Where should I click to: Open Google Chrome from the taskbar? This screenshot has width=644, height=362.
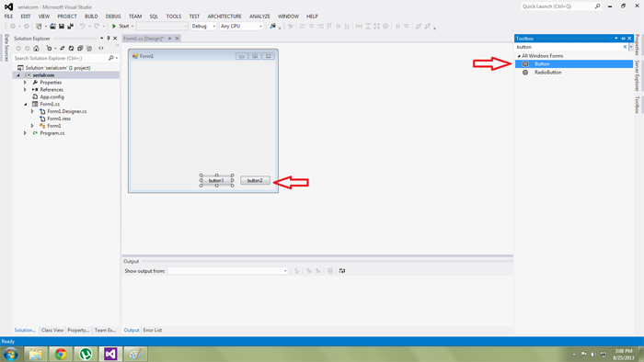[61, 354]
